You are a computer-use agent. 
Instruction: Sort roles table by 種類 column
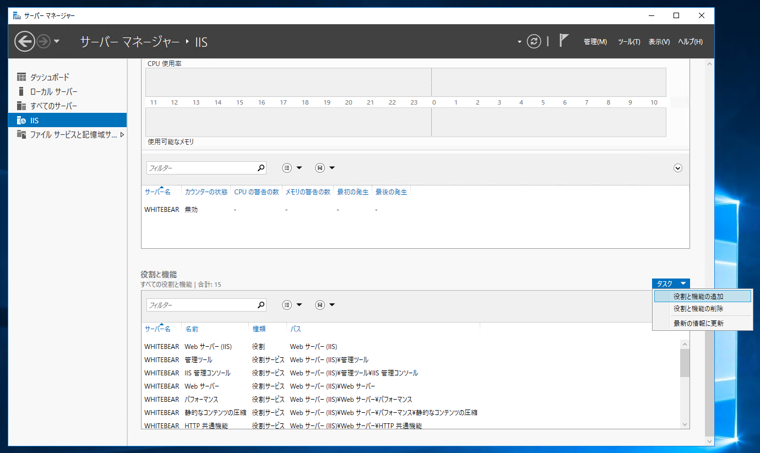click(259, 329)
